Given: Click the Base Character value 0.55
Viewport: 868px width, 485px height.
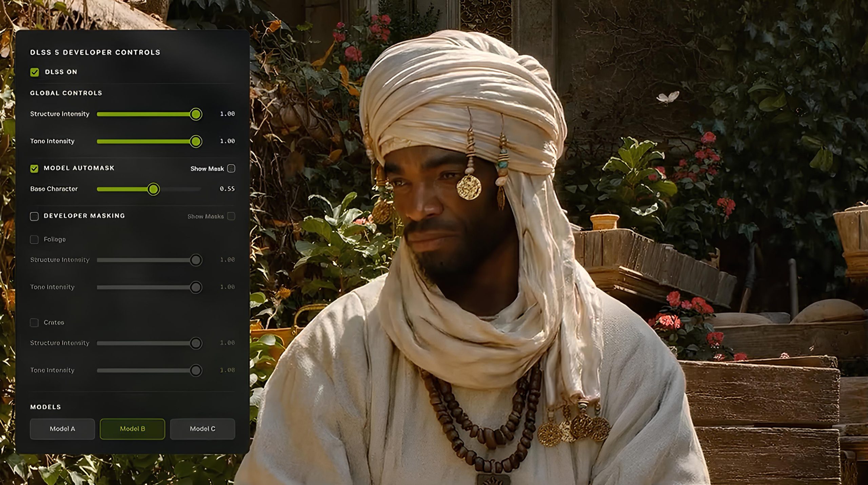Looking at the screenshot, I should click(x=227, y=189).
